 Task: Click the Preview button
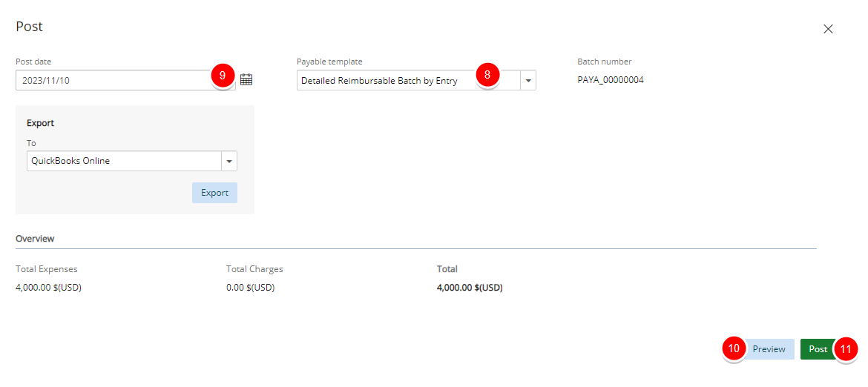point(769,349)
